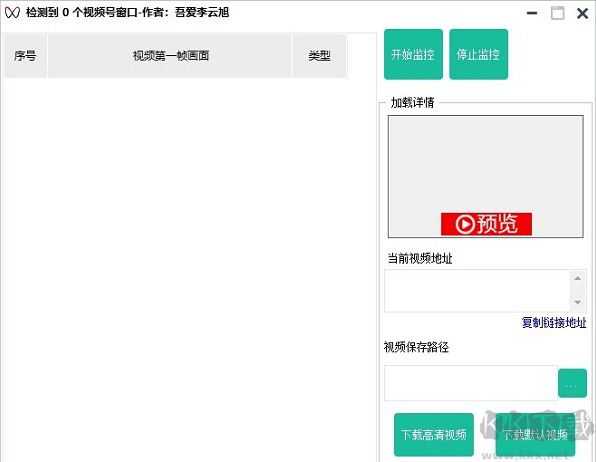The height and width of the screenshot is (462, 596).
Task: Click the 视频保存路径 label
Action: pos(416,347)
